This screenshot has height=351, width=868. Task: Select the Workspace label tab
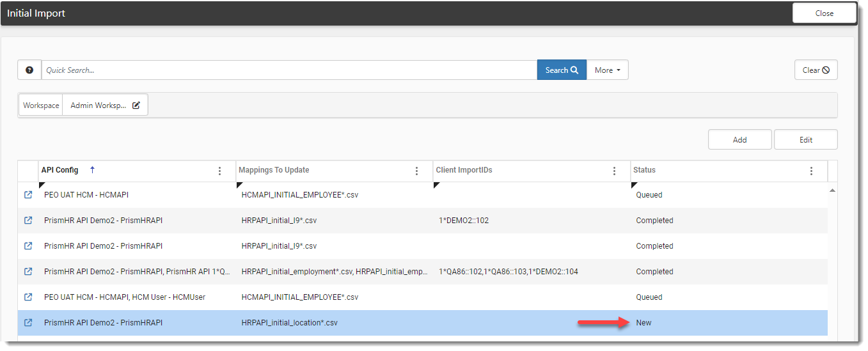click(x=41, y=105)
